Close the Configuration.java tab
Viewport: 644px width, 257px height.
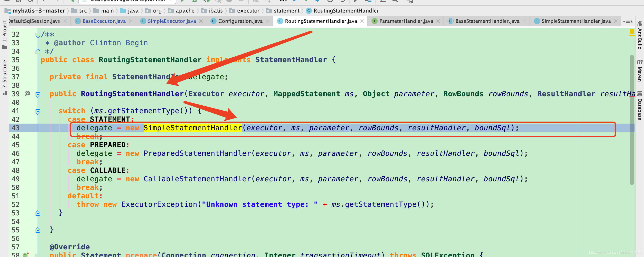[268, 21]
